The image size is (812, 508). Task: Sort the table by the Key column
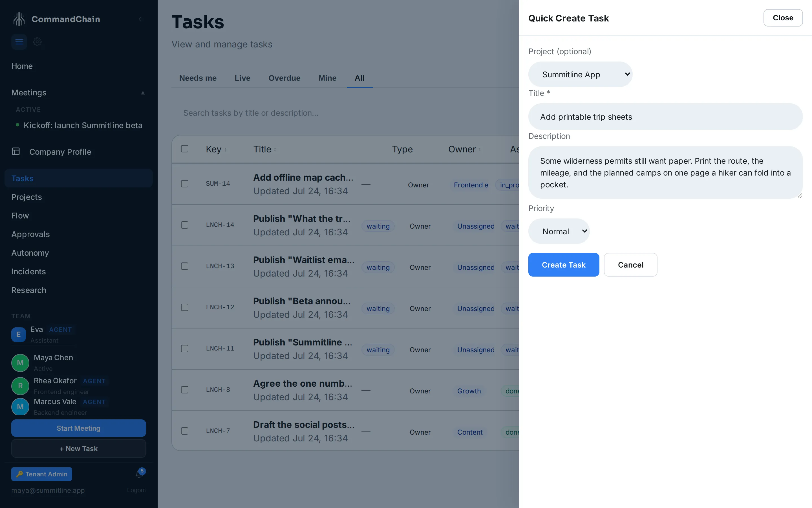[x=216, y=149]
